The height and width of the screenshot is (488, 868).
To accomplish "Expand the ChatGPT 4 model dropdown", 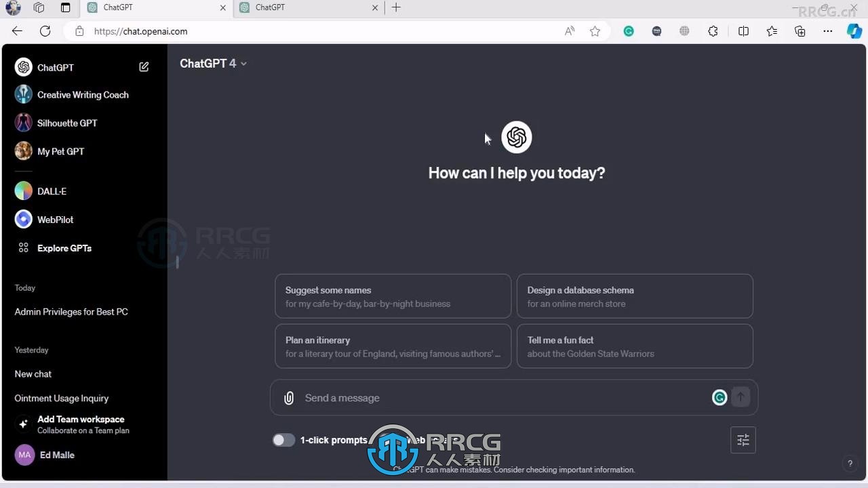I will coord(213,63).
